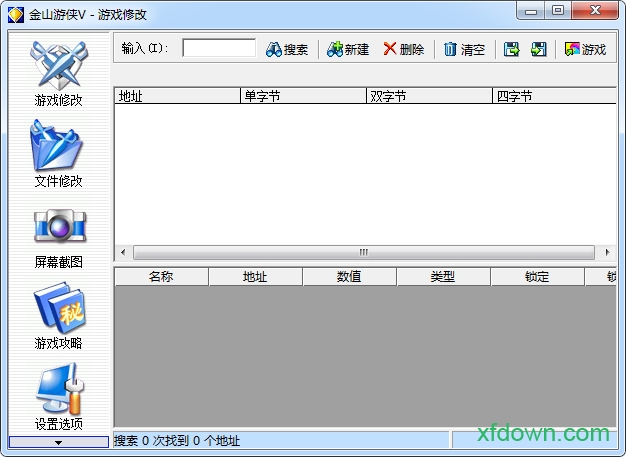The height and width of the screenshot is (457, 626).
Task: Minimize the 金山游侠V window
Action: pyautogui.click(x=531, y=11)
